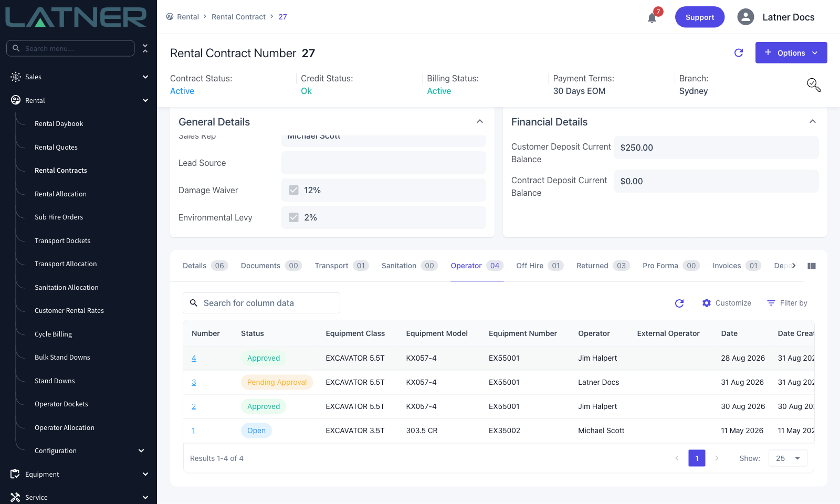Switch to the Details tab
This screenshot has height=504, width=840.
click(x=205, y=266)
